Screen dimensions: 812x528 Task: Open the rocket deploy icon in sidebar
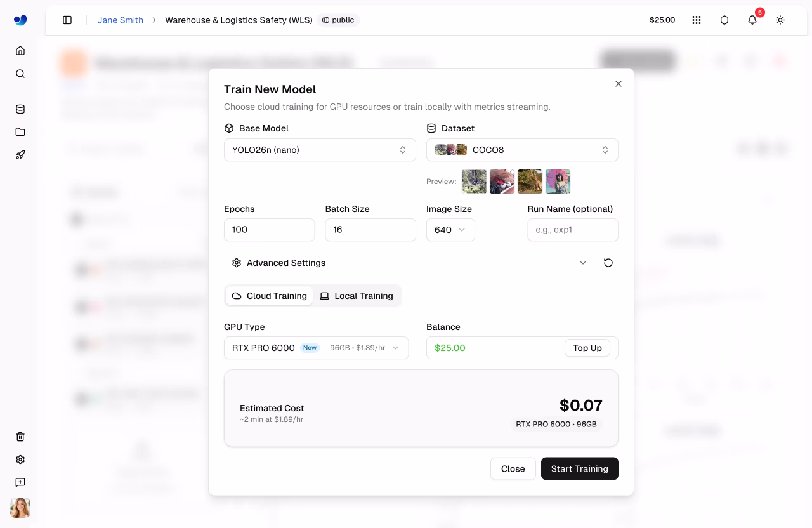[20, 155]
